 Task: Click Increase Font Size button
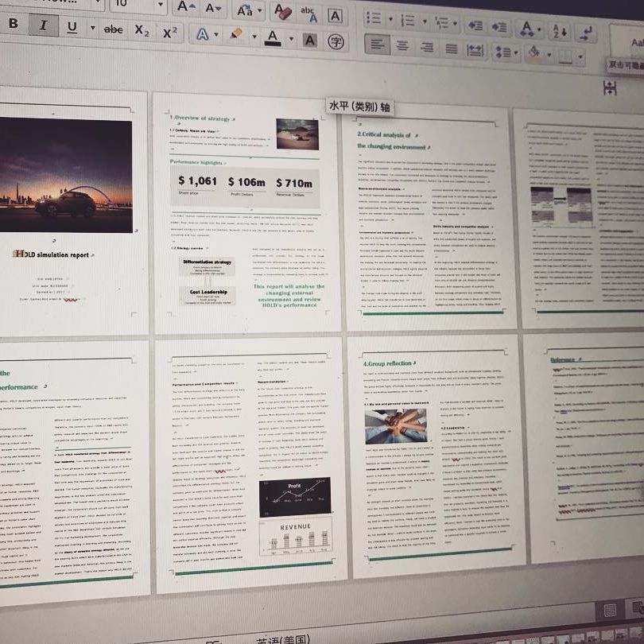tap(185, 6)
